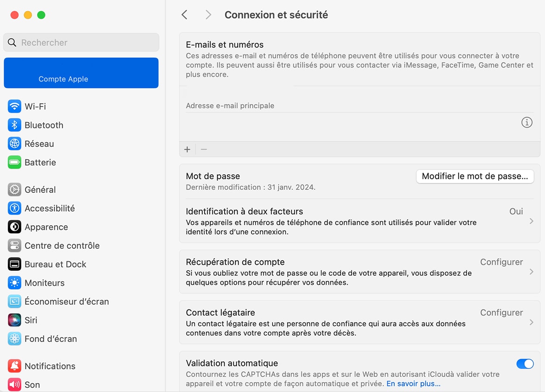Go forward with the right arrow
This screenshot has height=392, width=545.
208,14
